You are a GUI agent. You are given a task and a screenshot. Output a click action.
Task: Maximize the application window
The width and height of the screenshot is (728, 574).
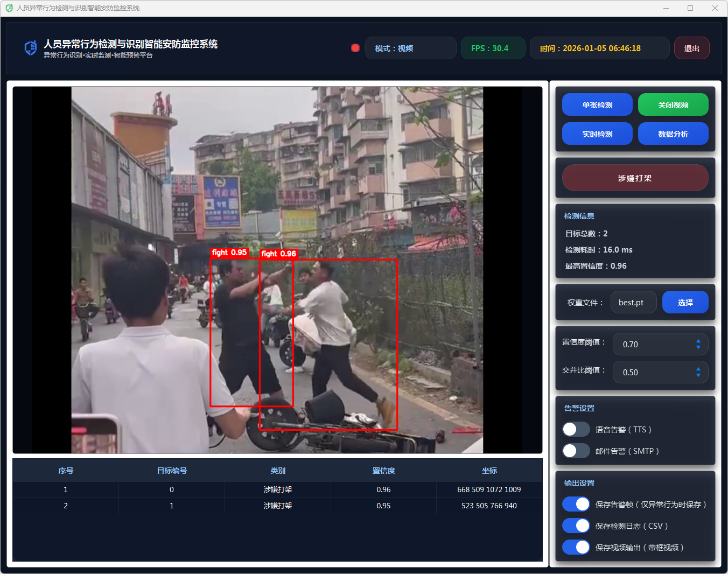pos(690,8)
